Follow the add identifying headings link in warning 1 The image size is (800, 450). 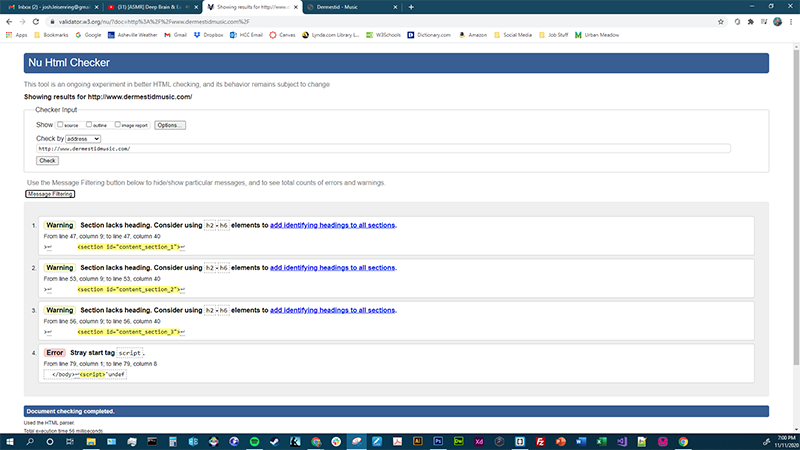pos(332,225)
